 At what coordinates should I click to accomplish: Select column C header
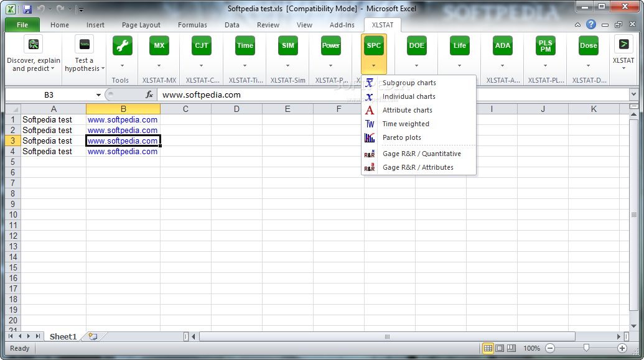pos(185,109)
